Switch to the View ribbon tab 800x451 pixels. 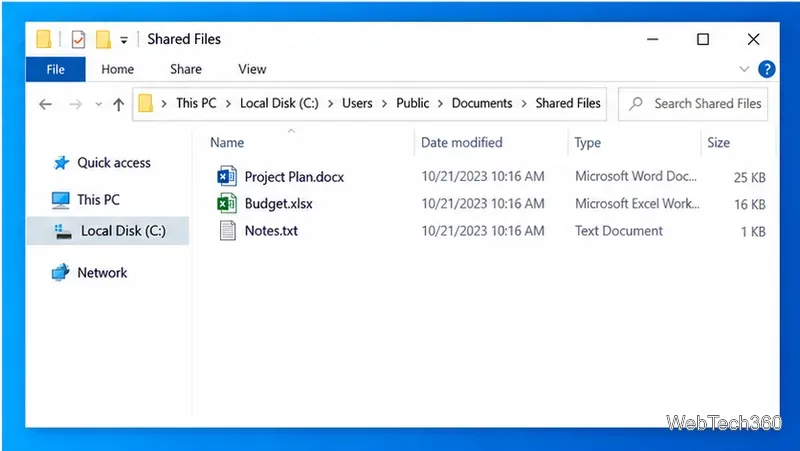click(252, 69)
